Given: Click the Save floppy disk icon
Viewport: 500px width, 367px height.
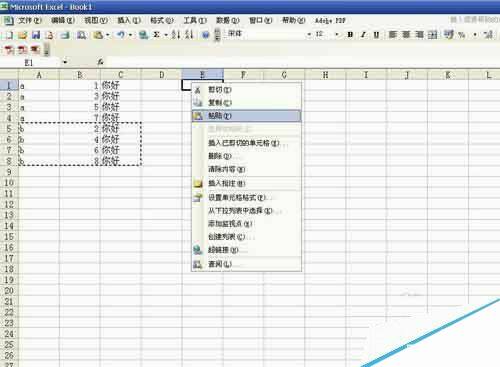Looking at the screenshot, I should point(36,35).
